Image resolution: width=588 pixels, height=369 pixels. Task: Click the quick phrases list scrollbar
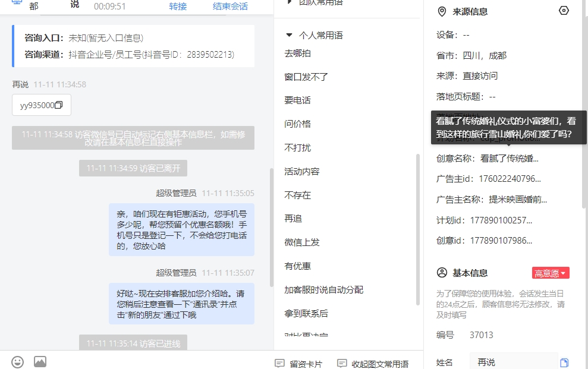tap(418, 229)
